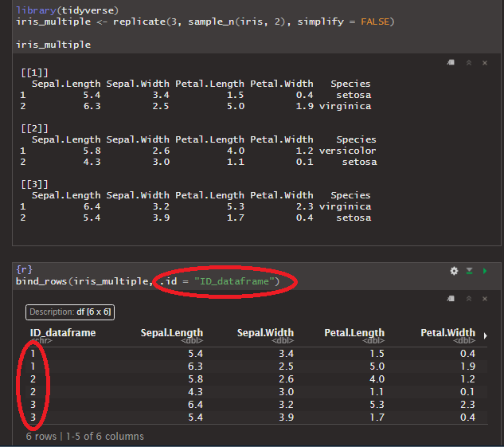Image resolution: width=504 pixels, height=447 pixels.
Task: Run all chunks above bind_rows chunk
Action: coord(469,271)
